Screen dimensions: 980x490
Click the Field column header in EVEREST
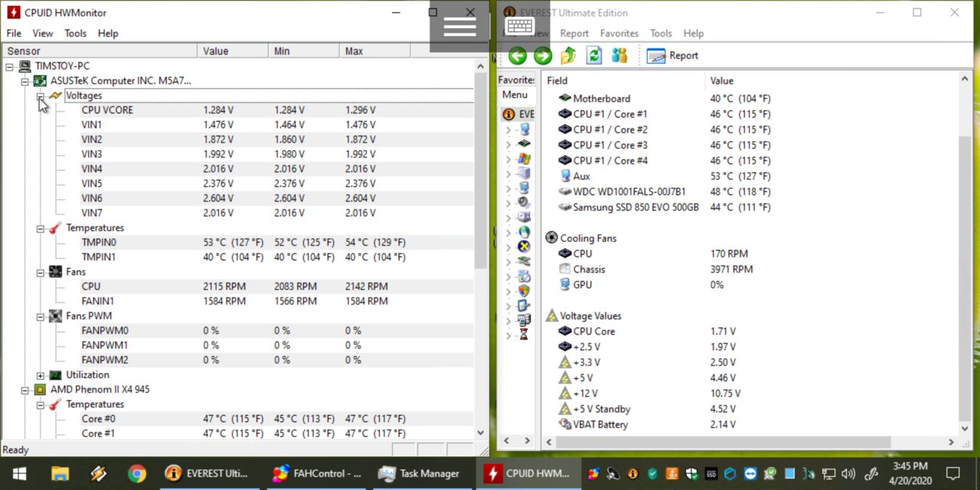pos(623,80)
